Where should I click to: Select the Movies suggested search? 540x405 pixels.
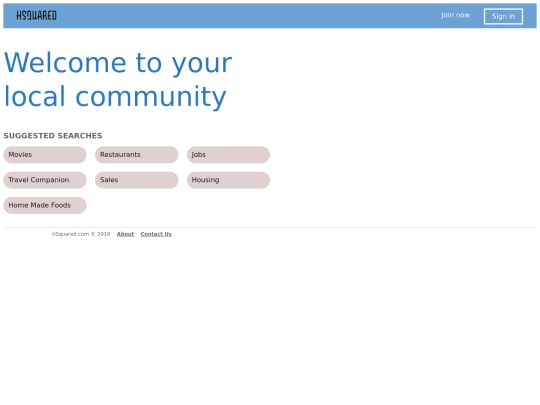pyautogui.click(x=45, y=155)
